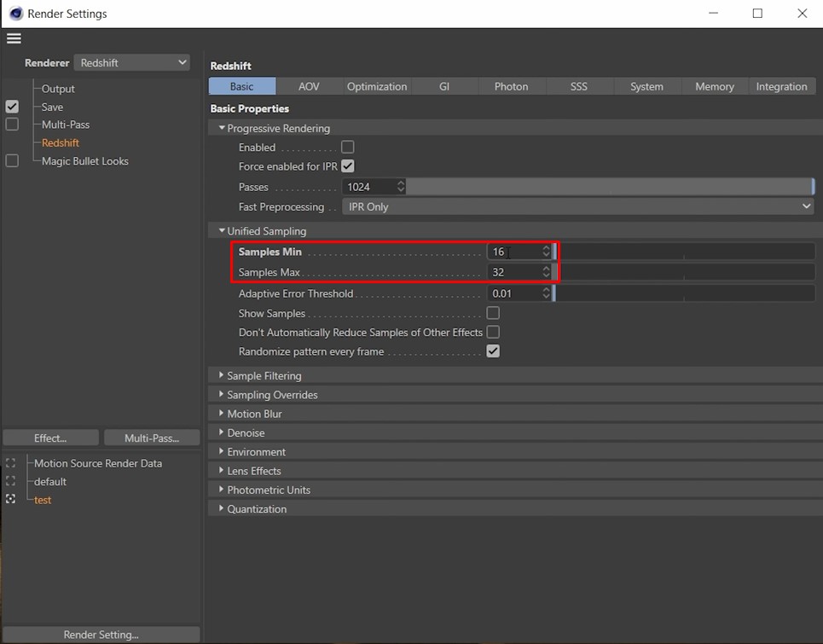Click the Effect... button

click(50, 438)
